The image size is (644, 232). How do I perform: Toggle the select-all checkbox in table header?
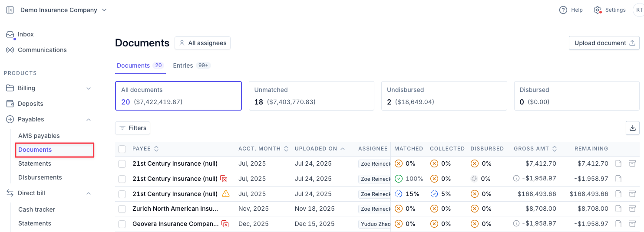coord(122,149)
